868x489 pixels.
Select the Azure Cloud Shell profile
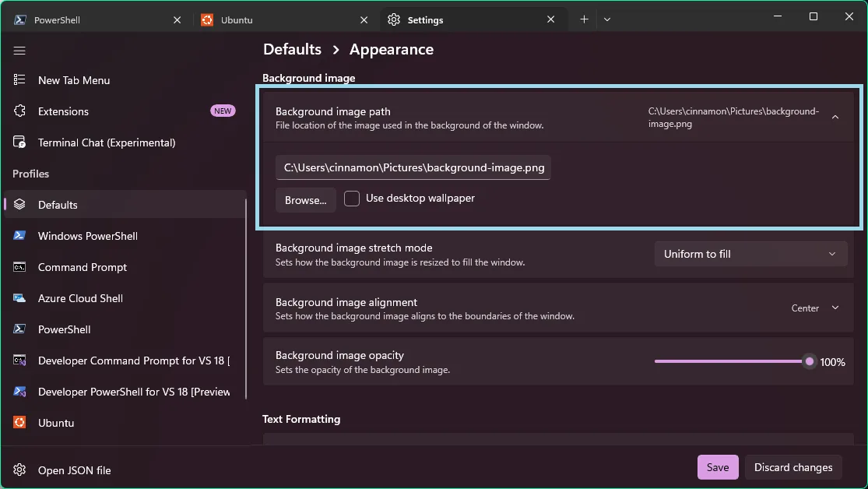click(x=80, y=298)
